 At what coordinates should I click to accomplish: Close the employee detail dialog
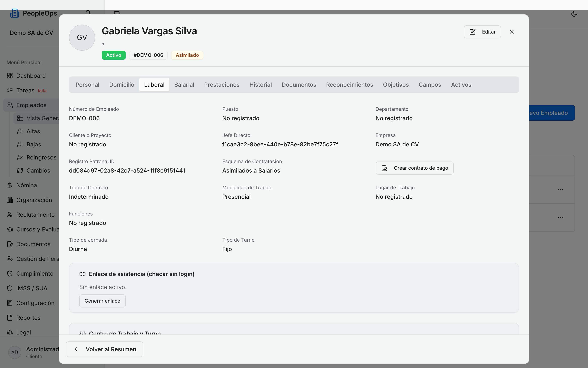click(x=511, y=32)
